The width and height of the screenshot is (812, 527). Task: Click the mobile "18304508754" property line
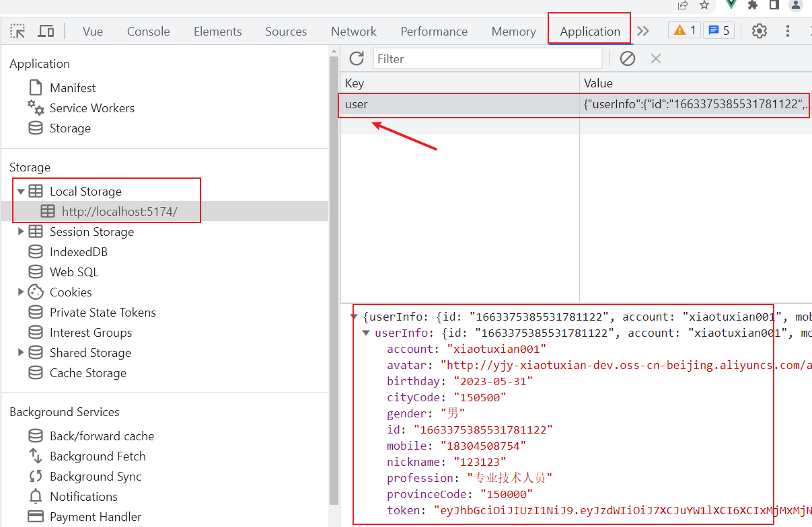click(456, 446)
